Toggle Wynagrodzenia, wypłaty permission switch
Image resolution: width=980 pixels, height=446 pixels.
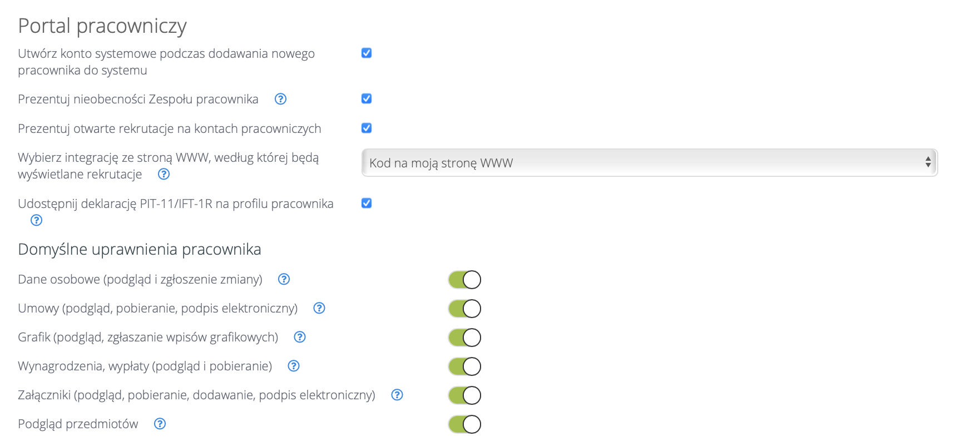[464, 366]
